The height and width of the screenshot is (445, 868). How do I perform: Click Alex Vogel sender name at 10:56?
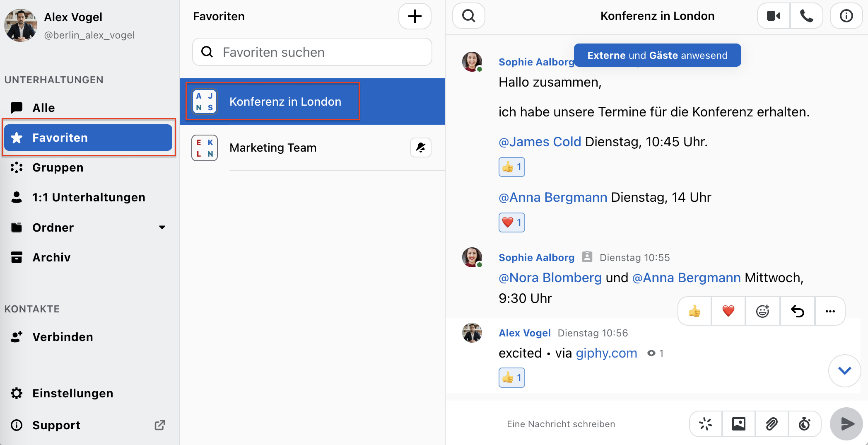524,333
